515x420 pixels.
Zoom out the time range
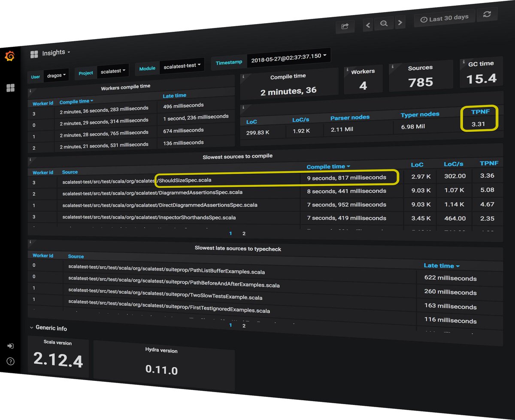click(x=384, y=24)
